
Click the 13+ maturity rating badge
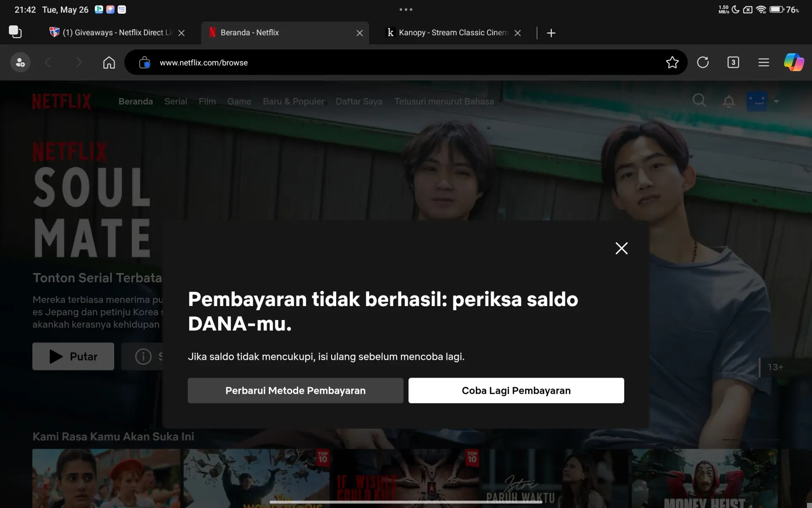pyautogui.click(x=775, y=367)
